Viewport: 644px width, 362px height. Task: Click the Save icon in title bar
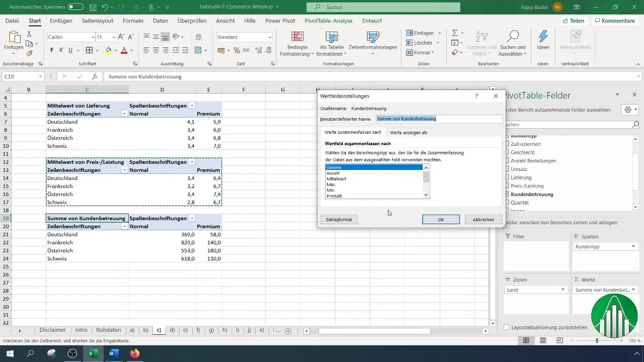click(93, 8)
